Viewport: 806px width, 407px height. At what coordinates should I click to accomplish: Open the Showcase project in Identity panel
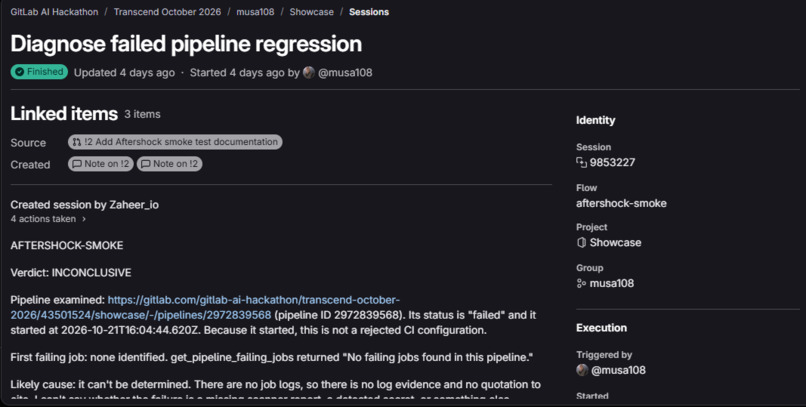point(615,243)
